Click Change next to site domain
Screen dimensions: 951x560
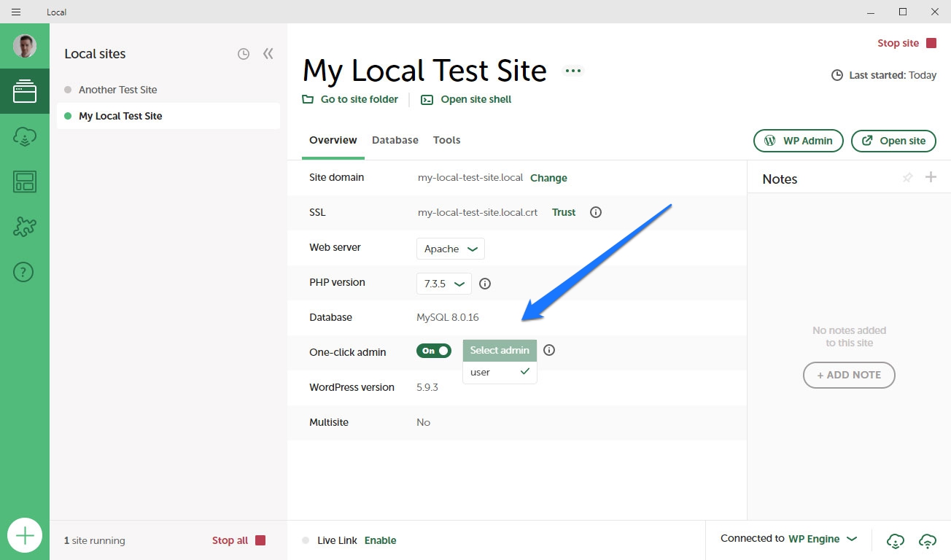click(548, 178)
